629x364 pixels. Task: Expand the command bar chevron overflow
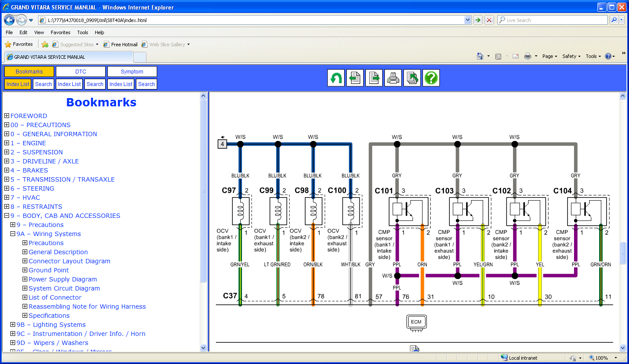pyautogui.click(x=623, y=53)
